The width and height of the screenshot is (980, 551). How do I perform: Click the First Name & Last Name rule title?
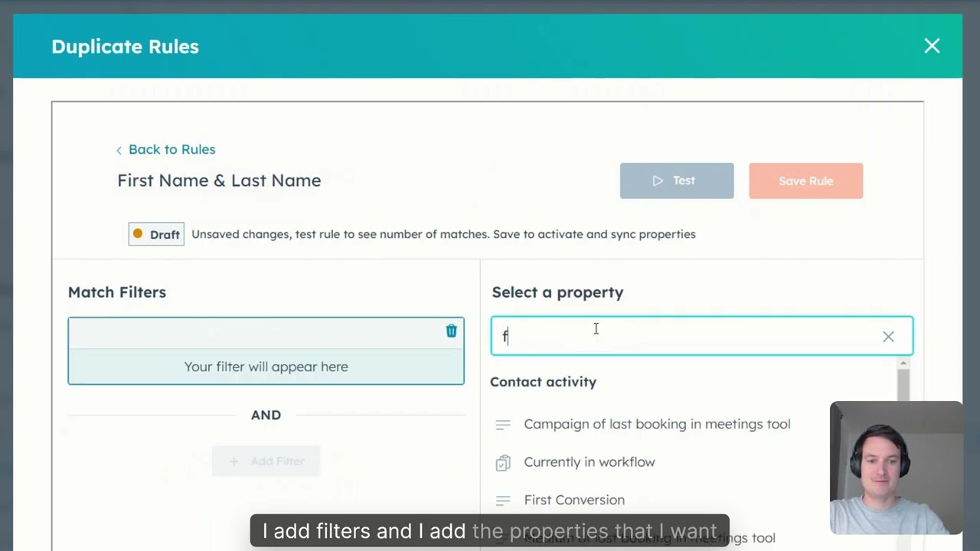tap(219, 181)
